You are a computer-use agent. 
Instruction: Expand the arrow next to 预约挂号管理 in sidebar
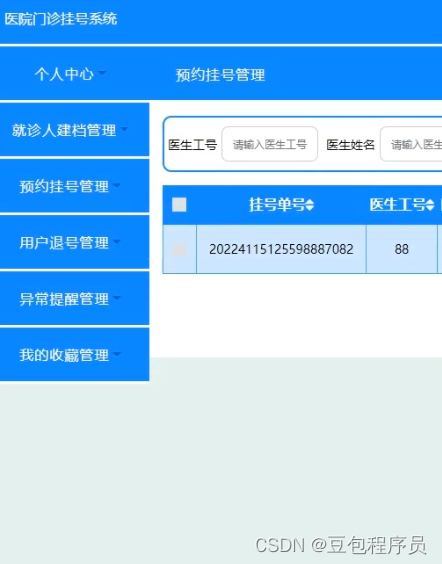[x=117, y=185]
